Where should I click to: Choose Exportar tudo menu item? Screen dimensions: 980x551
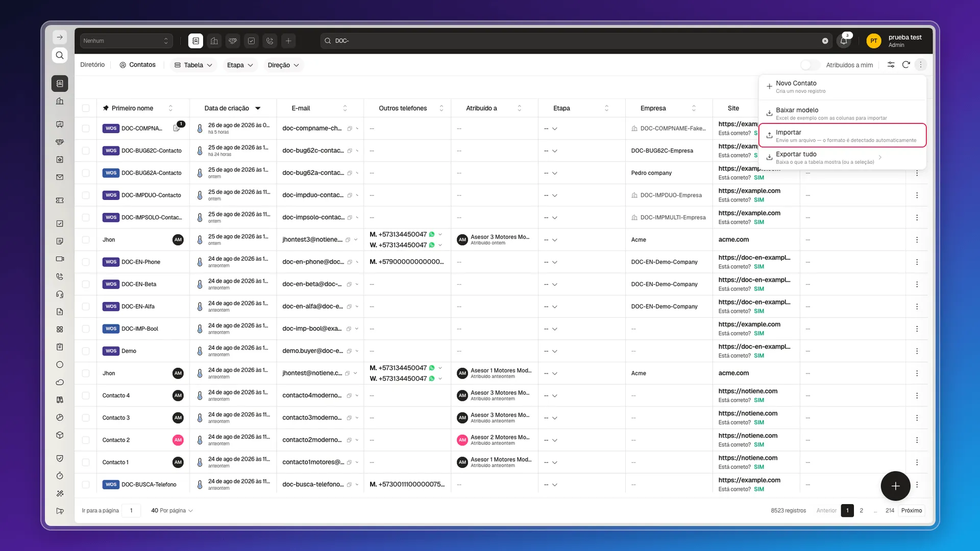point(842,158)
